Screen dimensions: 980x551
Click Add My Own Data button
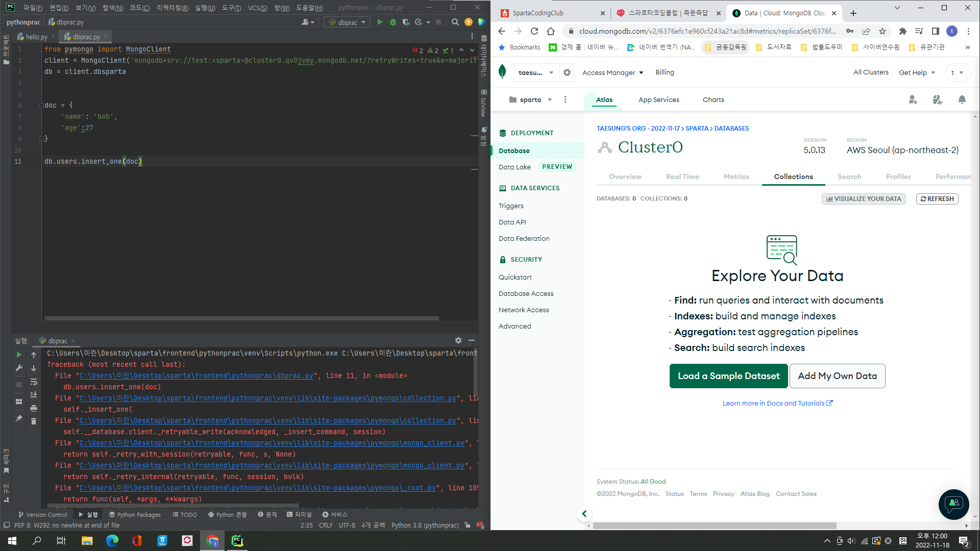pos(837,376)
